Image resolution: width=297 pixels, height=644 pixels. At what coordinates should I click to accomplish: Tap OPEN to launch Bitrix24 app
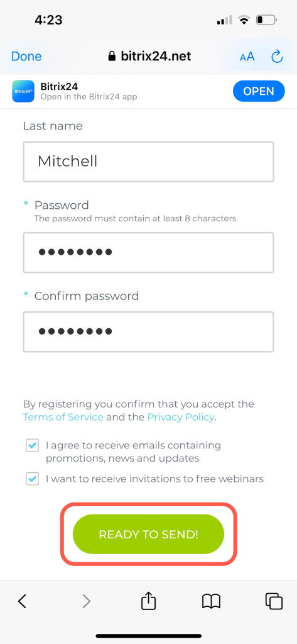pyautogui.click(x=259, y=91)
